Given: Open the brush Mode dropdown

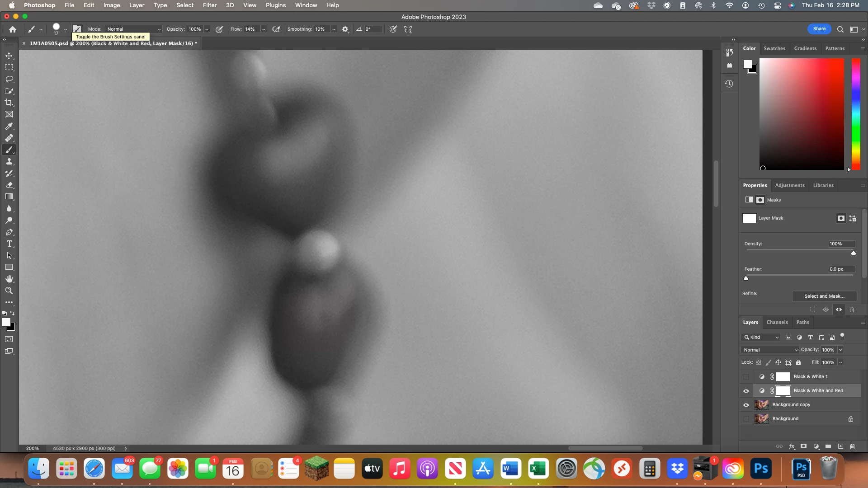Looking at the screenshot, I should (133, 29).
